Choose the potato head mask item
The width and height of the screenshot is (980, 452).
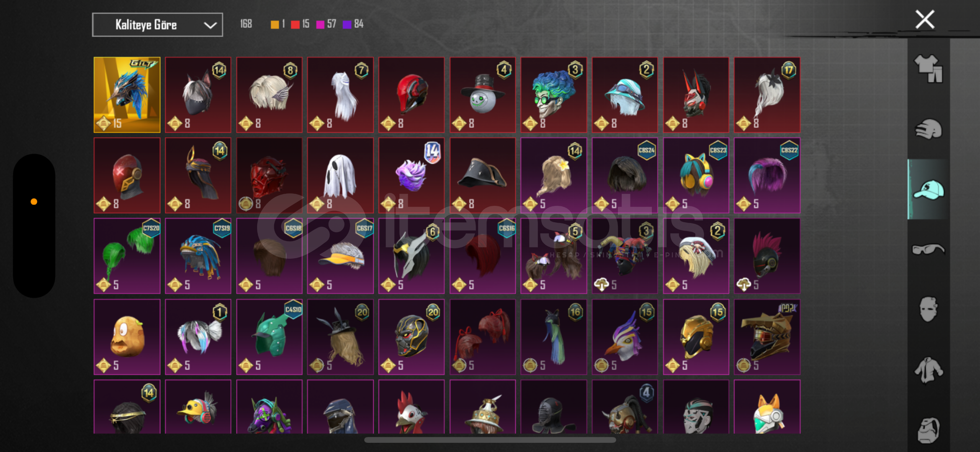127,337
